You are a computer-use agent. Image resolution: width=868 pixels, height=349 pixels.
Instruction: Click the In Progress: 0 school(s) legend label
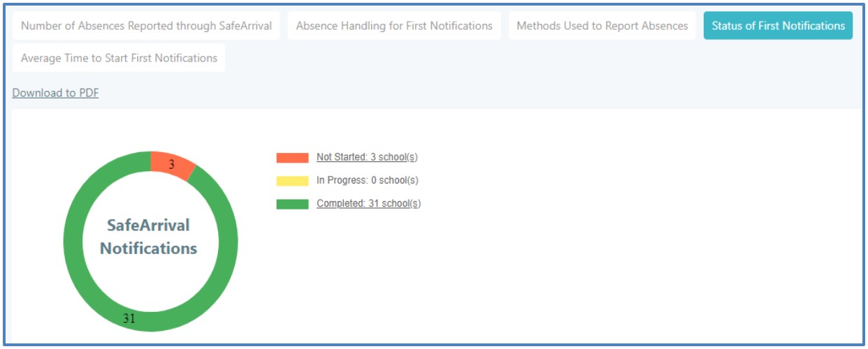[367, 180]
